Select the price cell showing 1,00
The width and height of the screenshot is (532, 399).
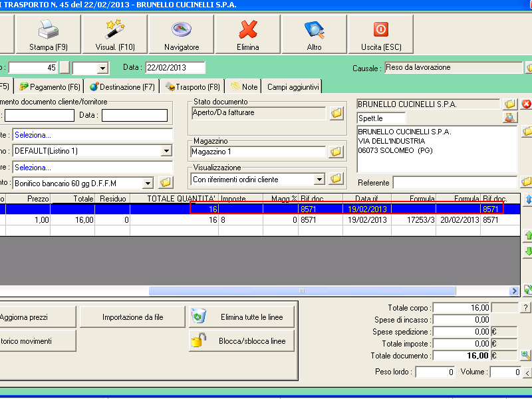(x=28, y=220)
